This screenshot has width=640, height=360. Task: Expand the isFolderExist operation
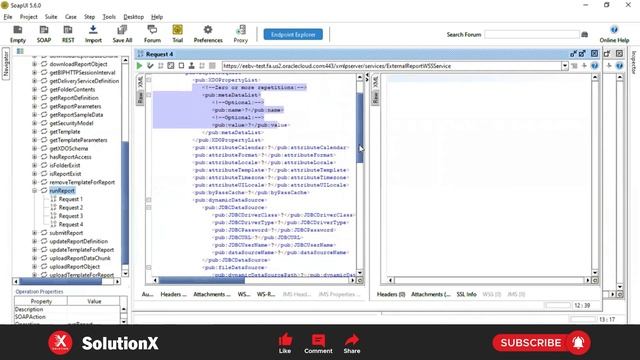coord(35,165)
